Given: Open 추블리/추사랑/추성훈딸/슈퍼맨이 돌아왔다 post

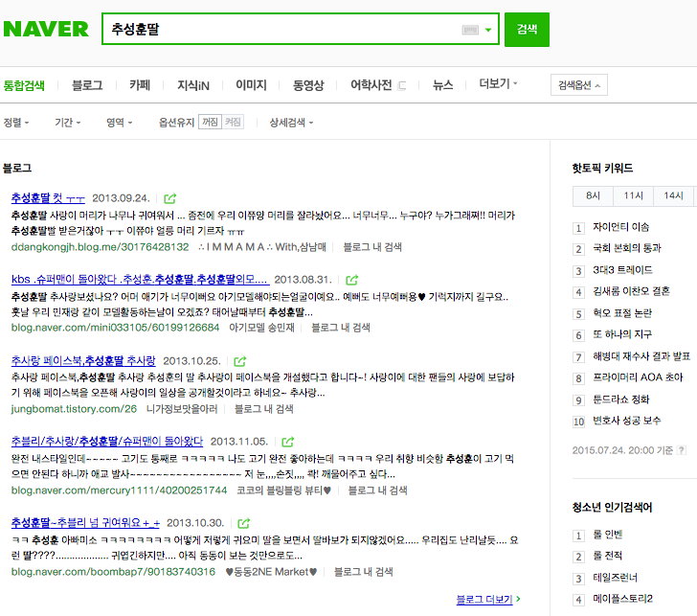Looking at the screenshot, I should pos(107,442).
